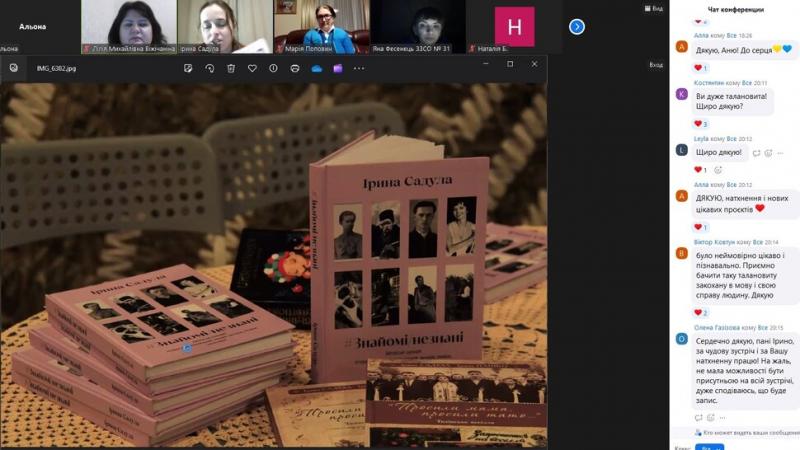
Task: Click heart reaction under Костянтин's message
Action: pyautogui.click(x=701, y=124)
